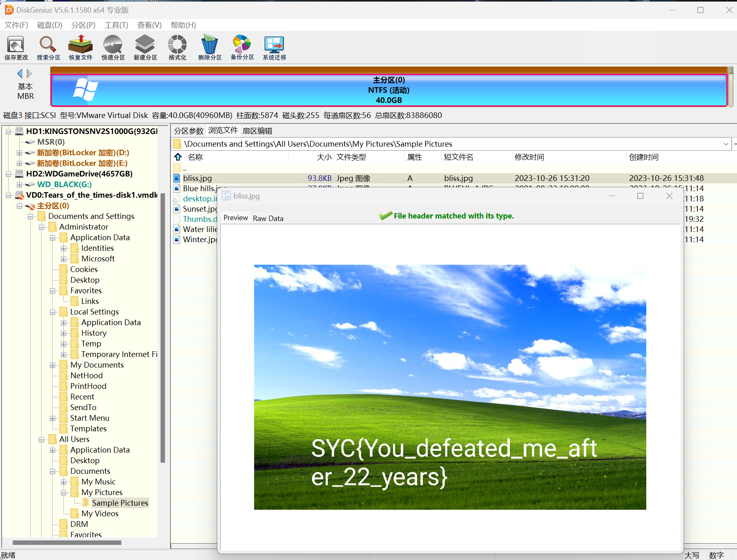Switch to Partition Parameters (分区参数) tab

[188, 131]
